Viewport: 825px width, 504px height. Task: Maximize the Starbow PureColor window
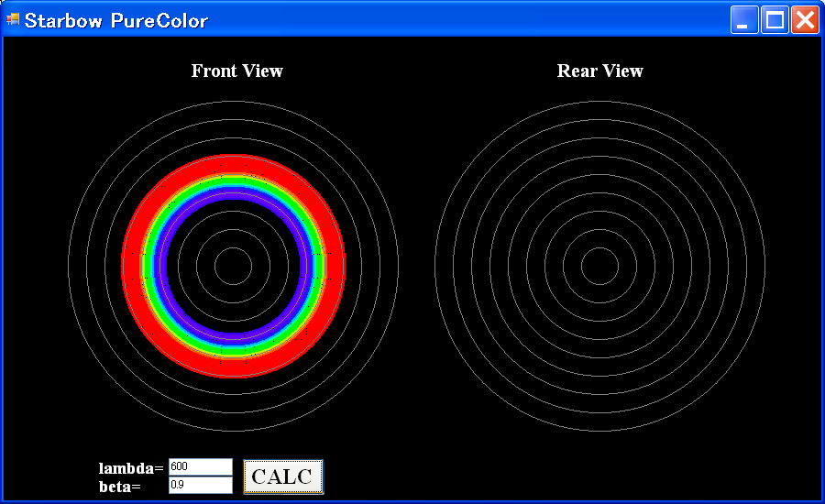(775, 20)
